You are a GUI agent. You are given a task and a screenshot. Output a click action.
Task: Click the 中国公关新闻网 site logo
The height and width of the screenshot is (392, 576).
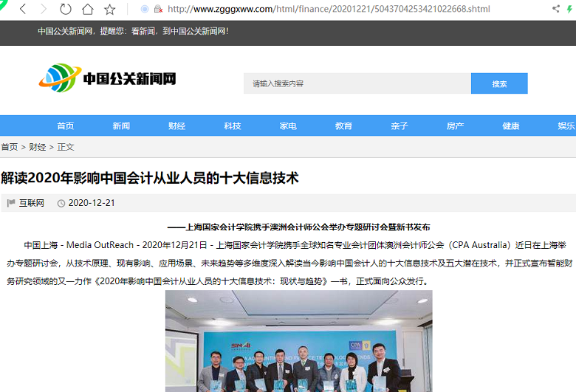pos(108,78)
